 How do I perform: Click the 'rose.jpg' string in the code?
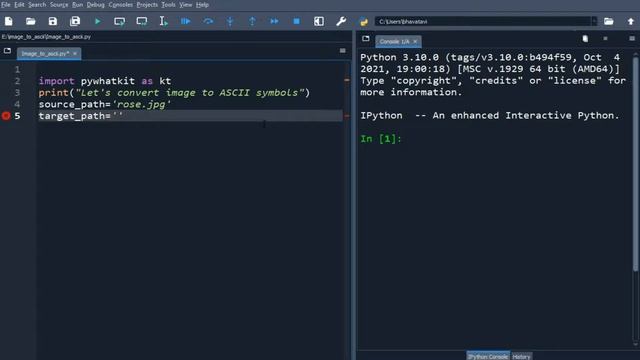coord(141,104)
